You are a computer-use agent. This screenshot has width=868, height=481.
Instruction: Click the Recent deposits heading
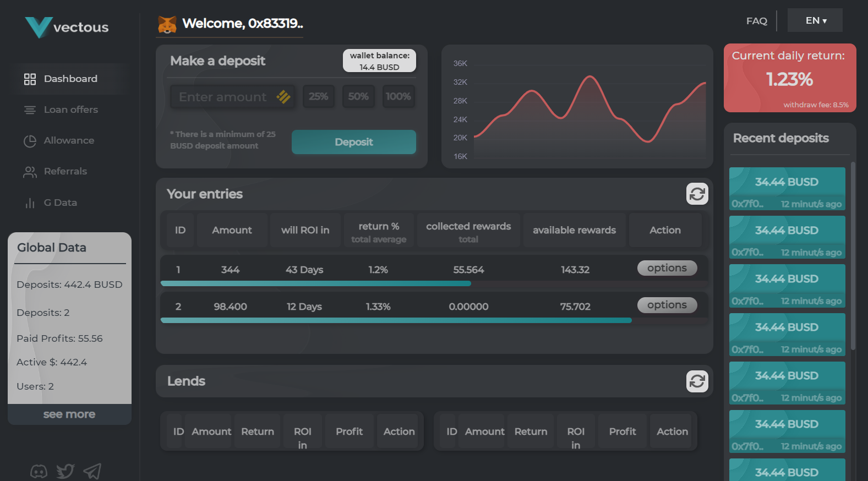point(781,138)
